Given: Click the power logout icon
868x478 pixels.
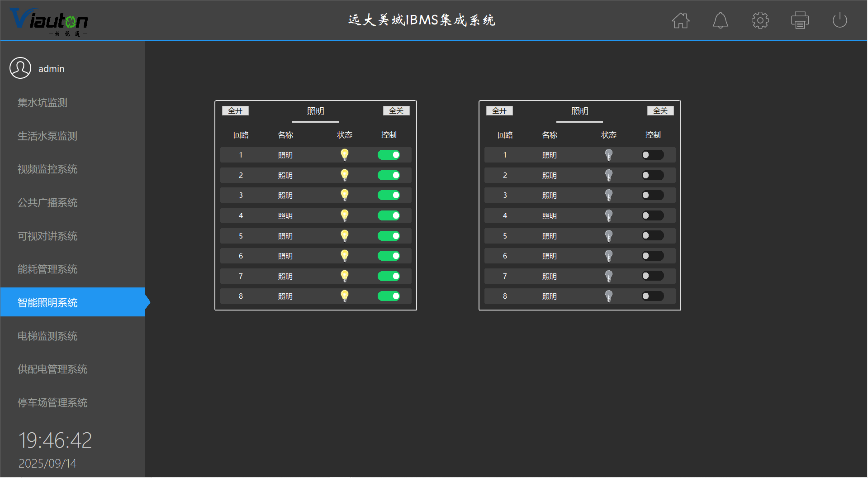Looking at the screenshot, I should point(840,20).
